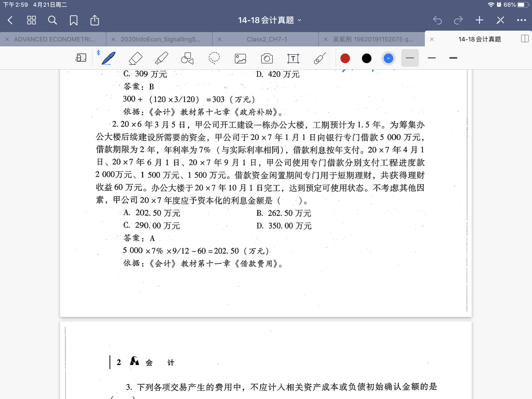This screenshot has height=399, width=532.
Task: Open the shapes tool
Action: click(x=187, y=58)
